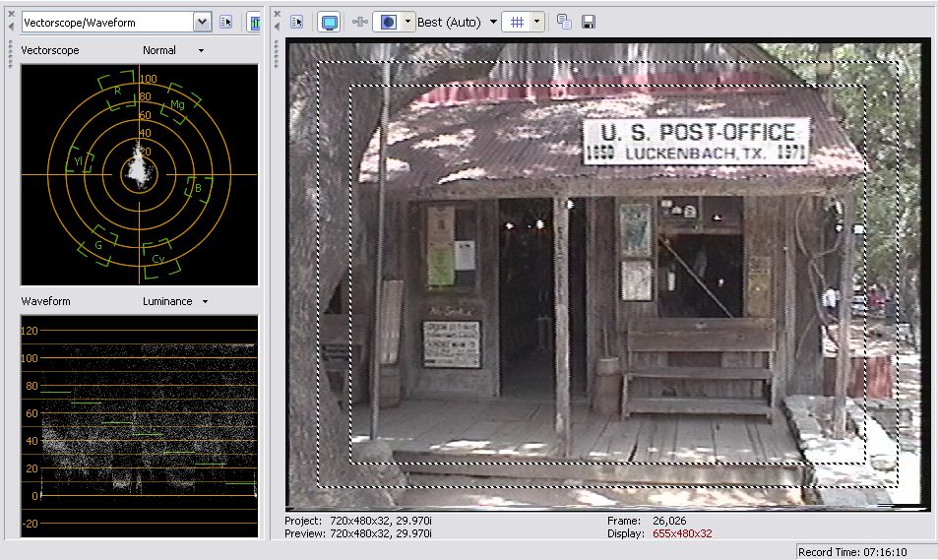
Task: Collapse the video scopes panel arrow
Action: 12,27
